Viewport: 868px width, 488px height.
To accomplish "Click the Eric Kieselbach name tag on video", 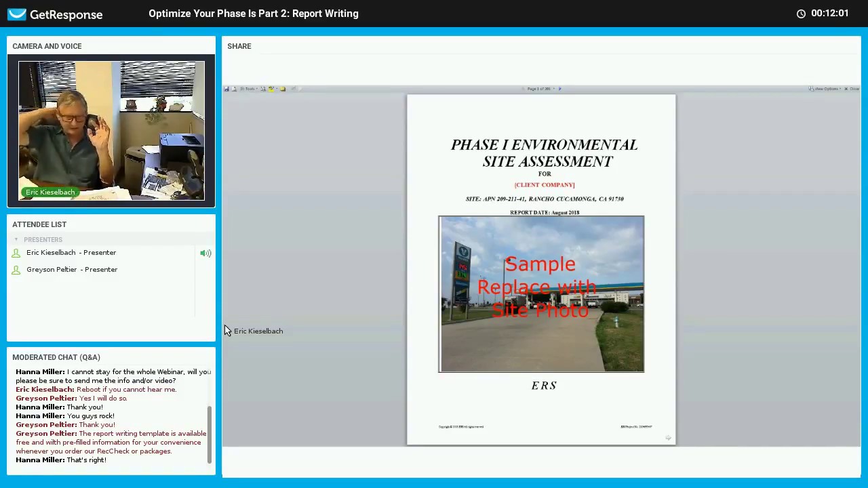I will coord(50,192).
